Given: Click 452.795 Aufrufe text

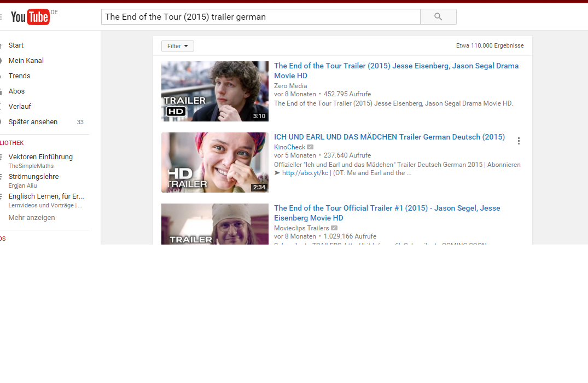Looking at the screenshot, I should coord(347,94).
